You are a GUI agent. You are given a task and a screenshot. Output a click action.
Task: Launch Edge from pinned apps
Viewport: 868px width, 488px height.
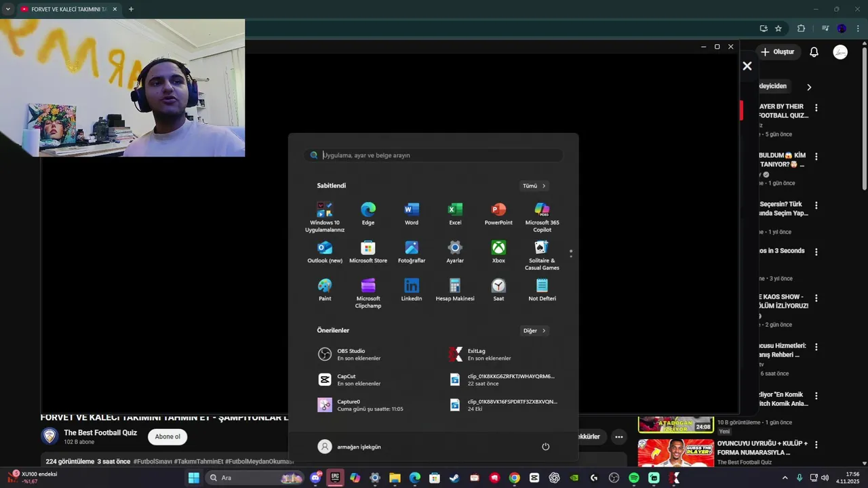pyautogui.click(x=368, y=214)
